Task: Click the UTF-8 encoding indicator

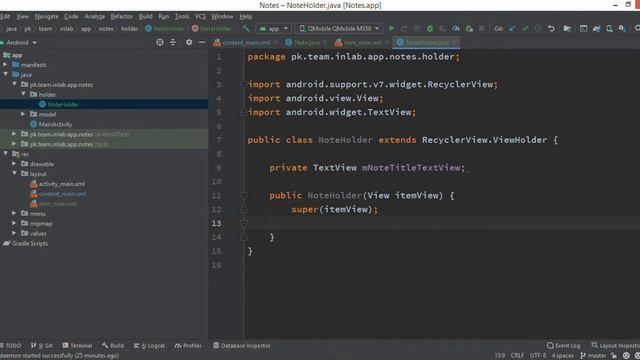Action: click(x=538, y=356)
